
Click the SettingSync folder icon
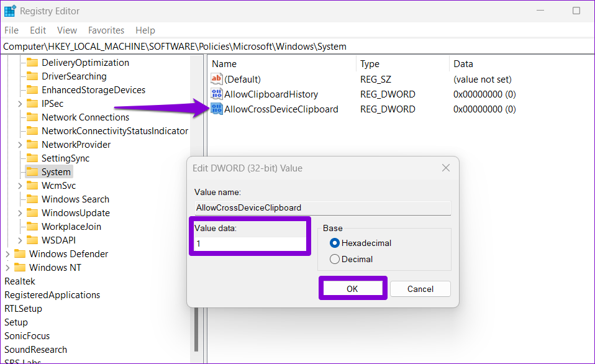tap(32, 158)
